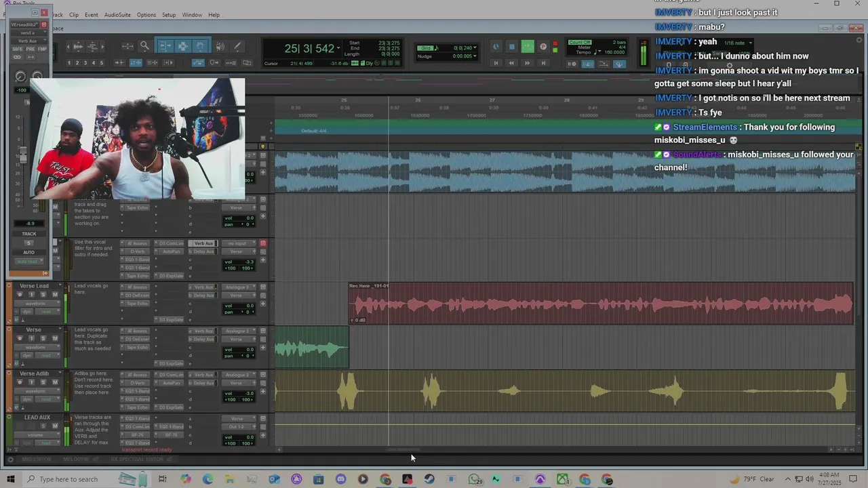This screenshot has height=488, width=868.
Task: Select the Pencil tool
Action: tap(237, 46)
